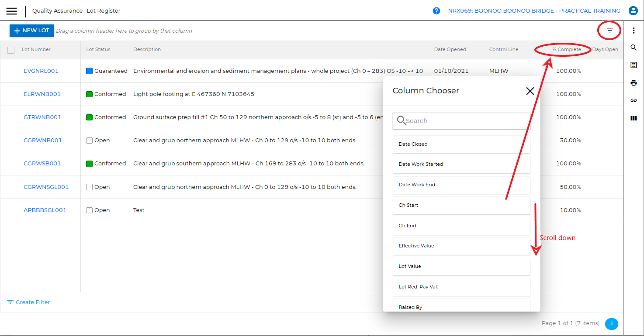Click the NEW LOT button
Screen dimensions: 644x336
pos(31,31)
